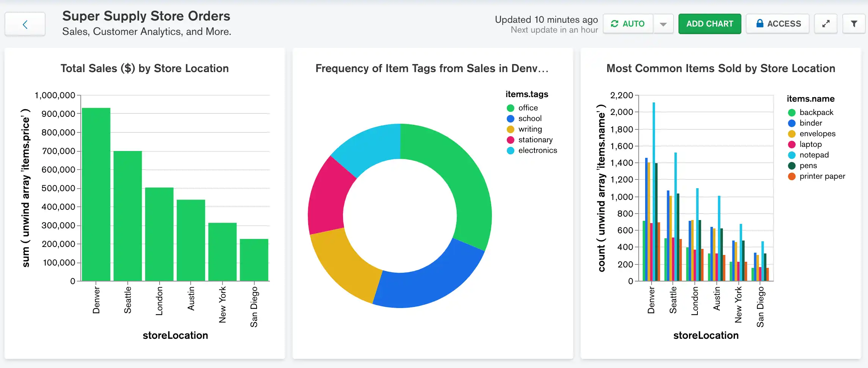Viewport: 868px width, 368px height.
Task: Click the lock icon on the ACCESS button
Action: click(759, 23)
